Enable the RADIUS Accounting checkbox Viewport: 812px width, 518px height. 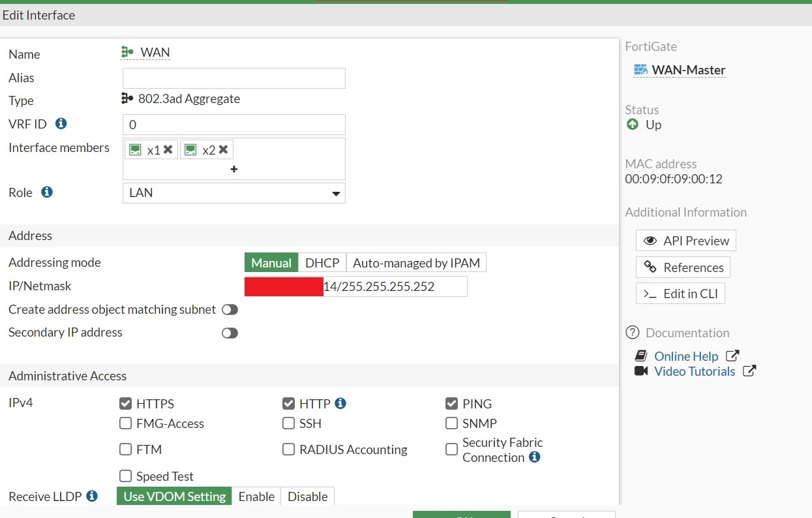(x=288, y=449)
